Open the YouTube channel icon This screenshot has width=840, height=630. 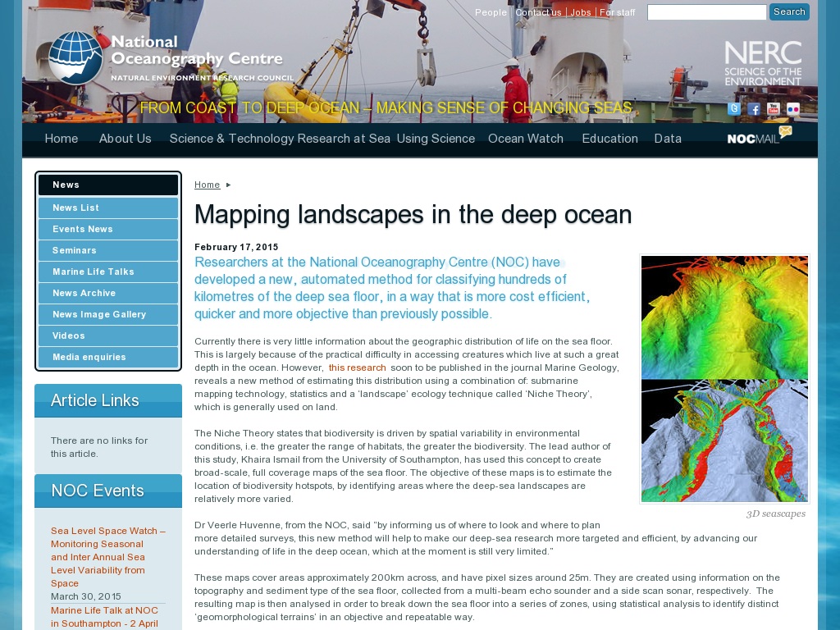772,108
